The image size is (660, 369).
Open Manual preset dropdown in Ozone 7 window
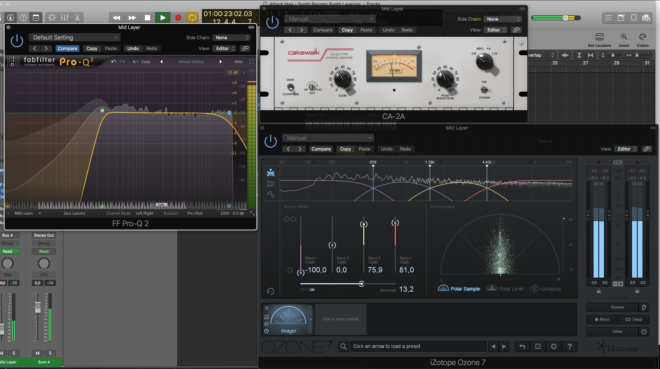tap(328, 138)
